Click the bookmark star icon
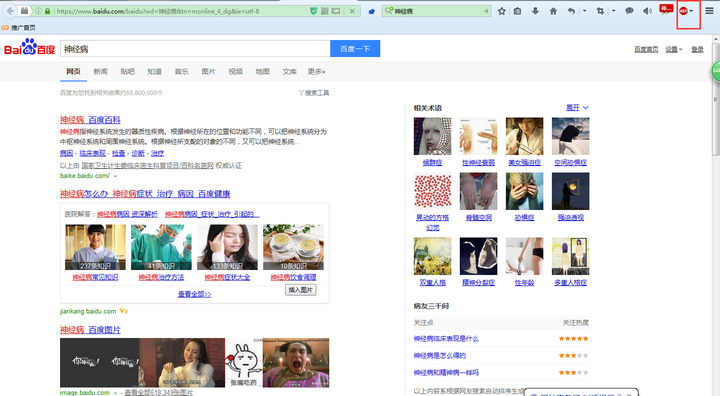Screen dimensions: 720x396 click(501, 11)
